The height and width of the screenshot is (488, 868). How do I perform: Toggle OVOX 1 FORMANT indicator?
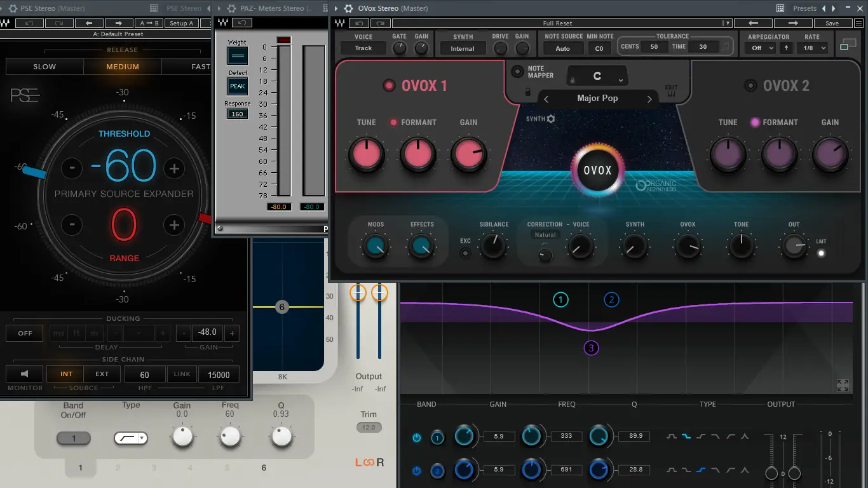point(393,122)
